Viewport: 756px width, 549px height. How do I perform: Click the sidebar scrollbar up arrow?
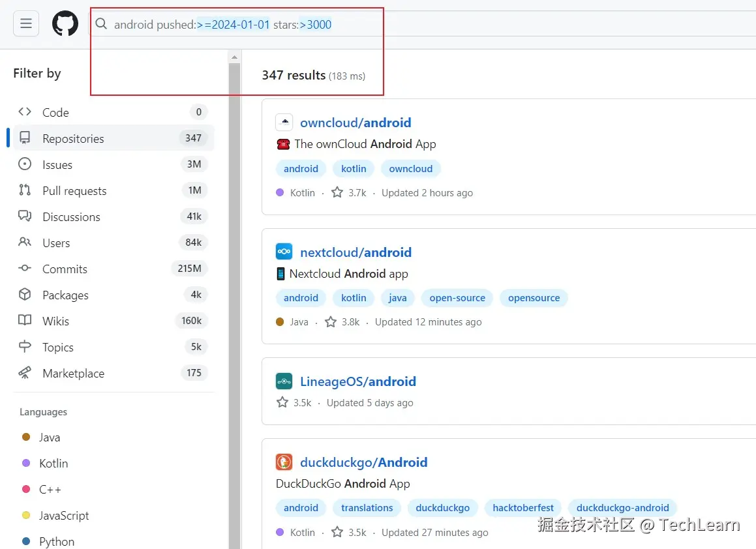click(x=234, y=57)
